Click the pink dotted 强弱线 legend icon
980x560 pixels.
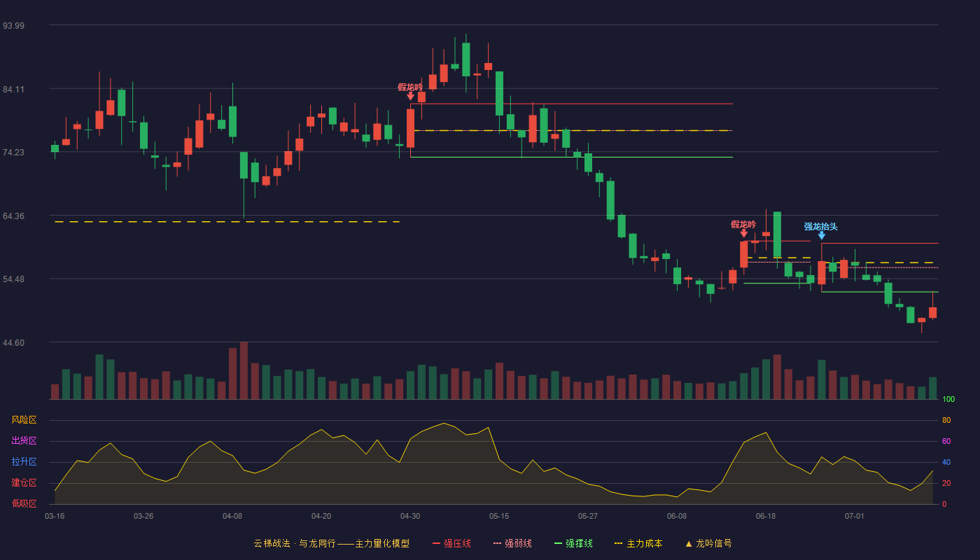pos(497,544)
